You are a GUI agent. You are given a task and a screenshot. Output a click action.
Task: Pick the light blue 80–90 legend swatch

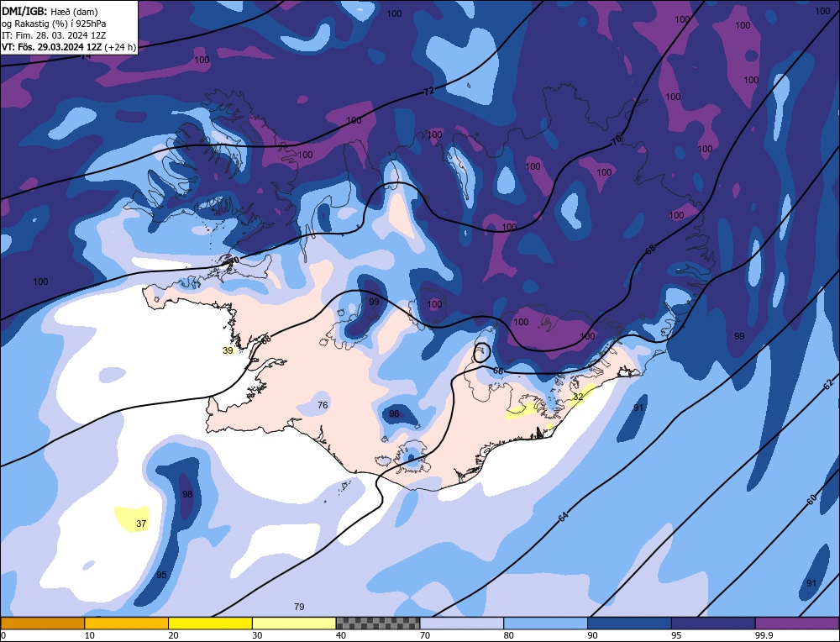[x=545, y=623]
